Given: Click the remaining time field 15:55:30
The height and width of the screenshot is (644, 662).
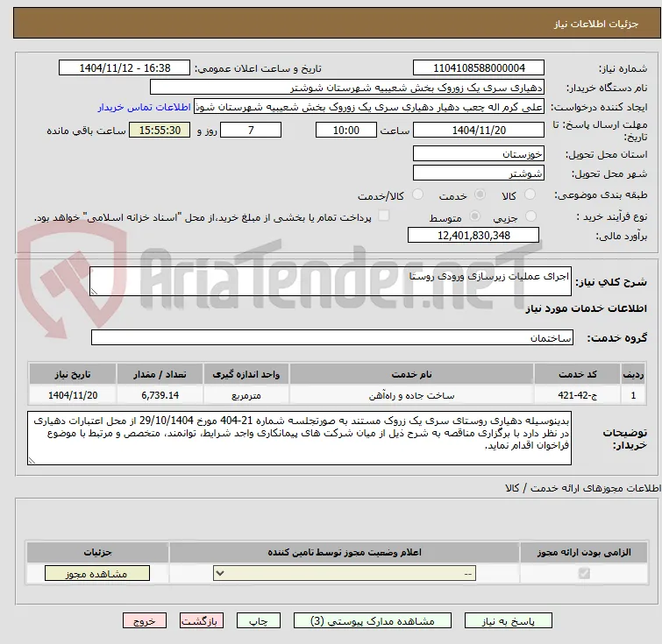Looking at the screenshot, I should click(x=160, y=130).
